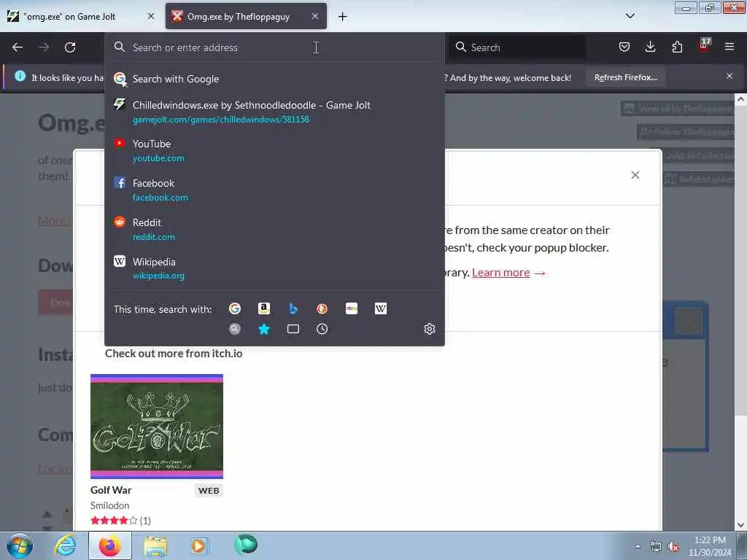Select the Reddit suggestion
The height and width of the screenshot is (560, 747).
(274, 229)
